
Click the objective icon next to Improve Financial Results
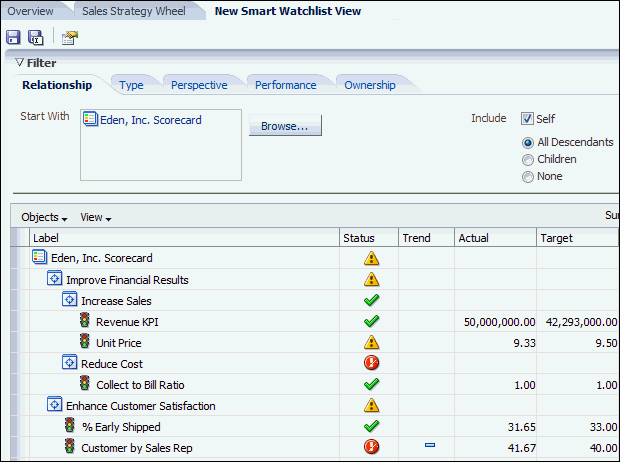[x=55, y=278]
